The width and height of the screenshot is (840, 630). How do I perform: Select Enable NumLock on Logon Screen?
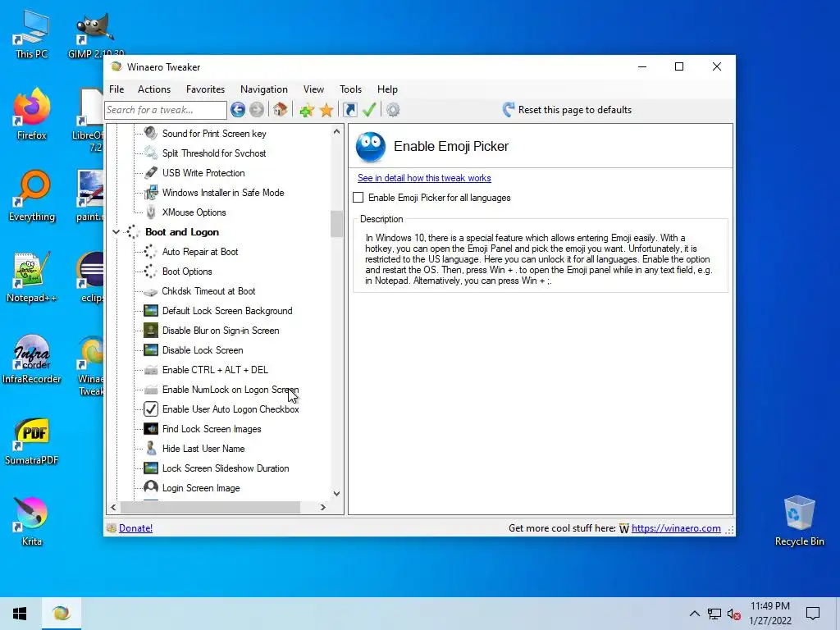tap(231, 390)
